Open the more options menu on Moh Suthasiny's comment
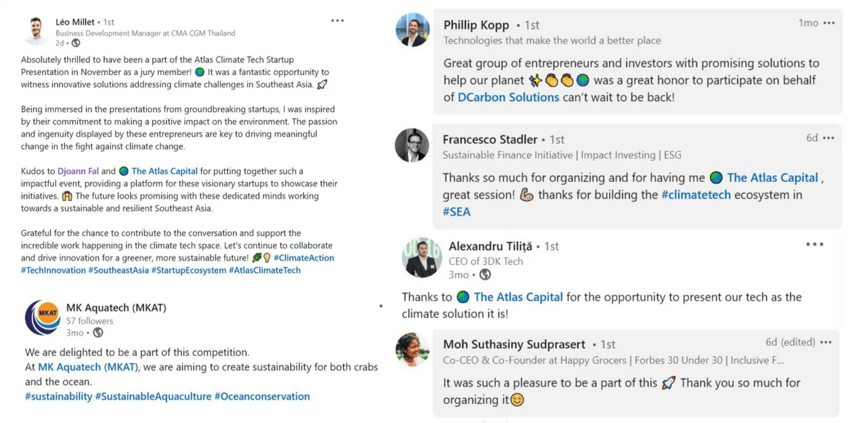The width and height of the screenshot is (868, 423). point(826,342)
